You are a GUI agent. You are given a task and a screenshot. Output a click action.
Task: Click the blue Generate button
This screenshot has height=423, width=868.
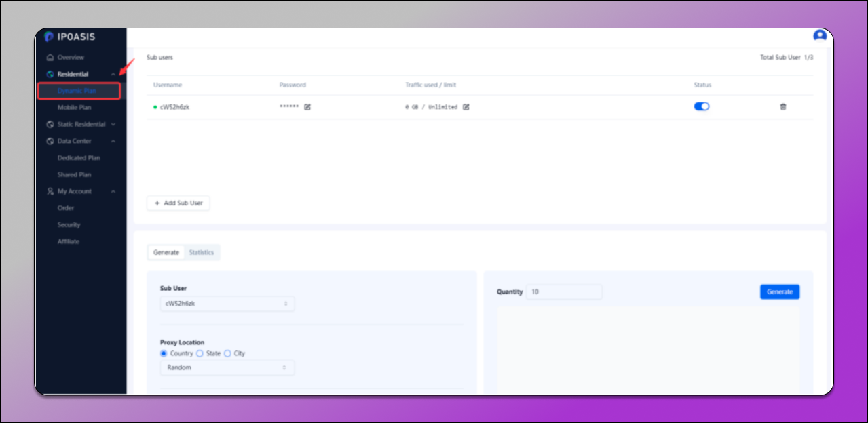[780, 291]
